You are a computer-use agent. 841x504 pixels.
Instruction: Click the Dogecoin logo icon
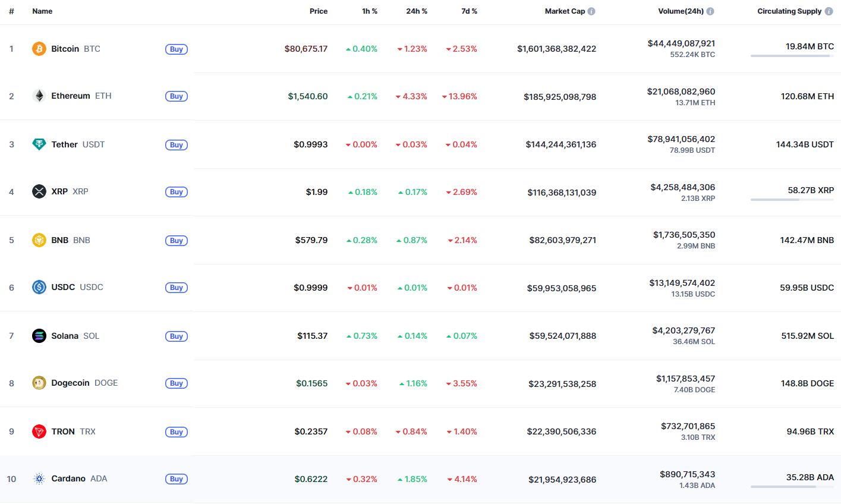click(39, 383)
